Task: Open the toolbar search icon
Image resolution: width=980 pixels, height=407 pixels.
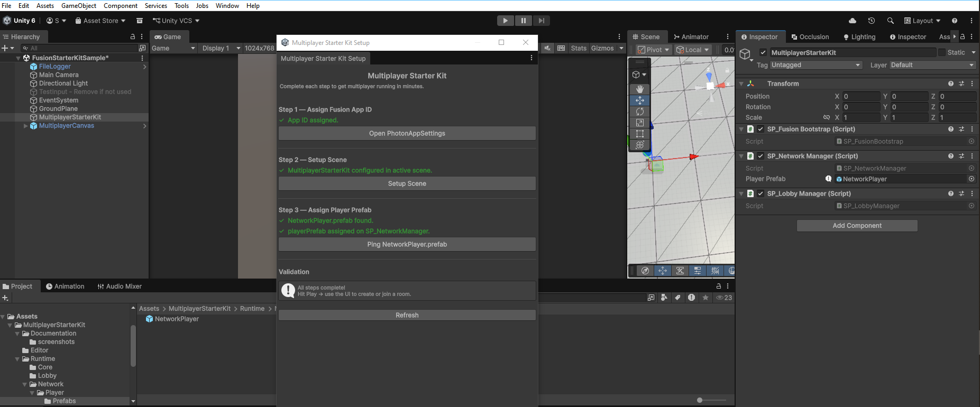Action: click(x=891, y=21)
